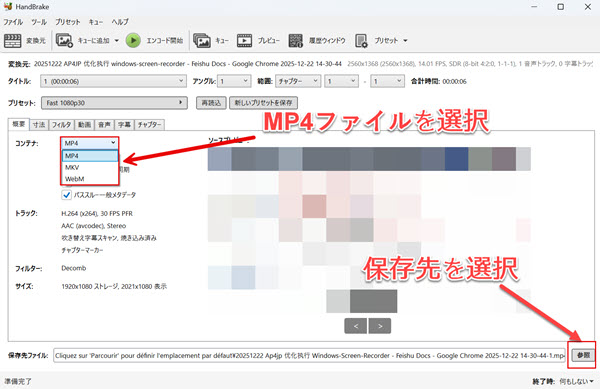Open the ファイル menu
The image size is (600, 389).
13,22
